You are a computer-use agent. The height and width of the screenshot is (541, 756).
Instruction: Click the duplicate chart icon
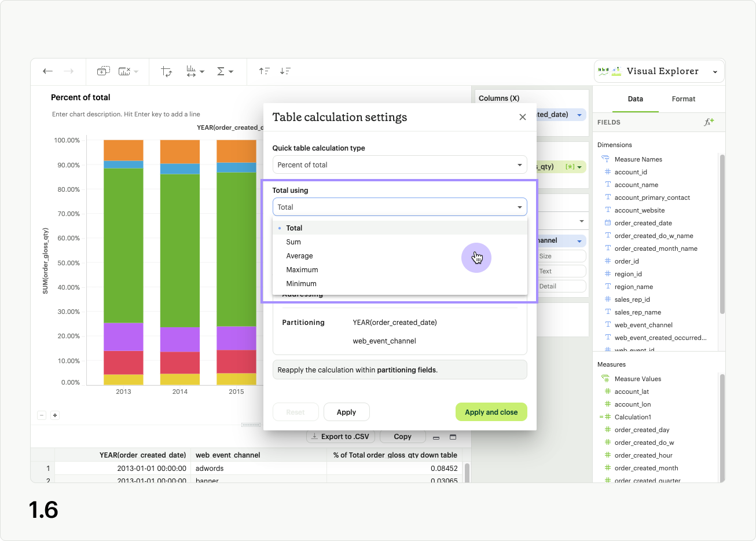(103, 71)
